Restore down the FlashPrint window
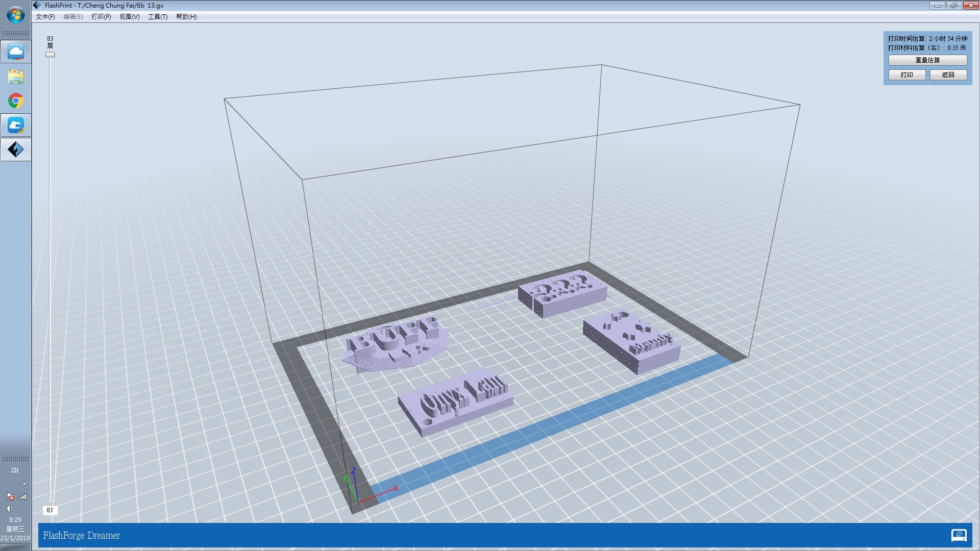 point(953,6)
